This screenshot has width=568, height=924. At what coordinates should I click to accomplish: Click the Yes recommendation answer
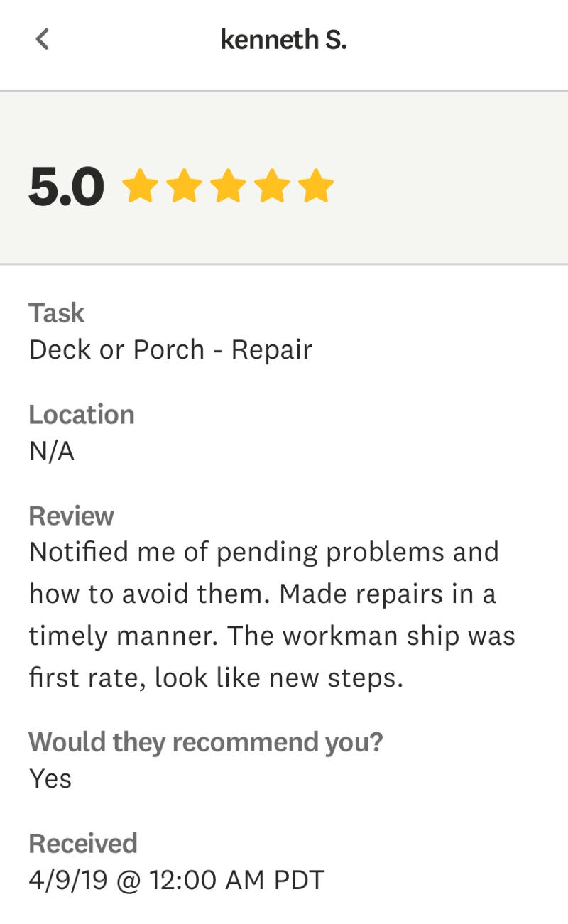(x=50, y=778)
